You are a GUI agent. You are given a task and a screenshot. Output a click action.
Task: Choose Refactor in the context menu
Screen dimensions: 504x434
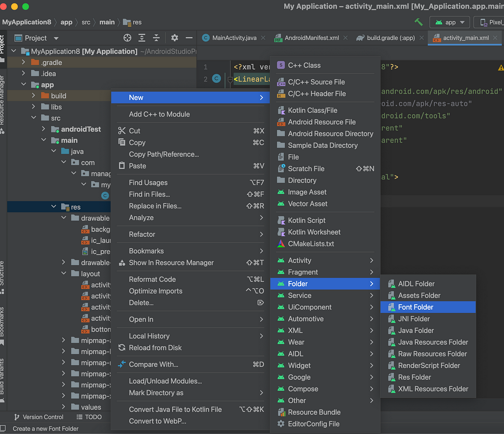click(190, 235)
